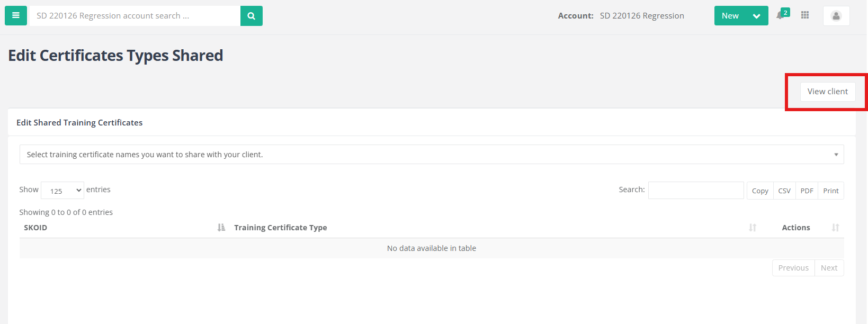
Task: Expand the New button dropdown arrow
Action: 757,16
